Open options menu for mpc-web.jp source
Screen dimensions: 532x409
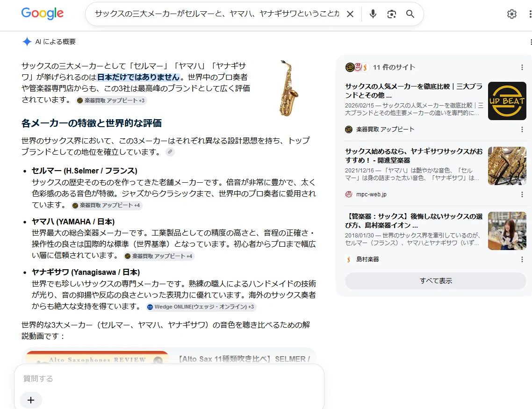pos(522,194)
